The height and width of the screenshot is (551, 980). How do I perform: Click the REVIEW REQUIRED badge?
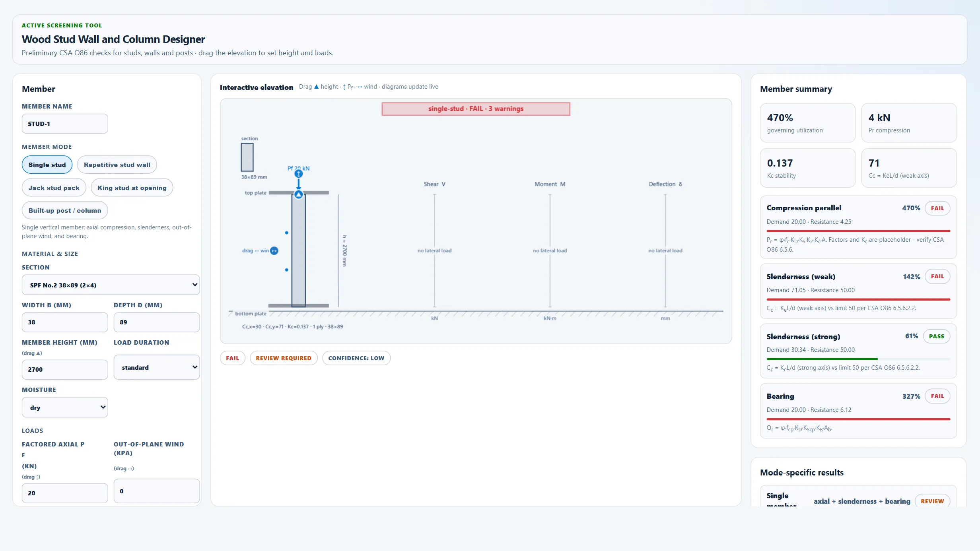(284, 358)
